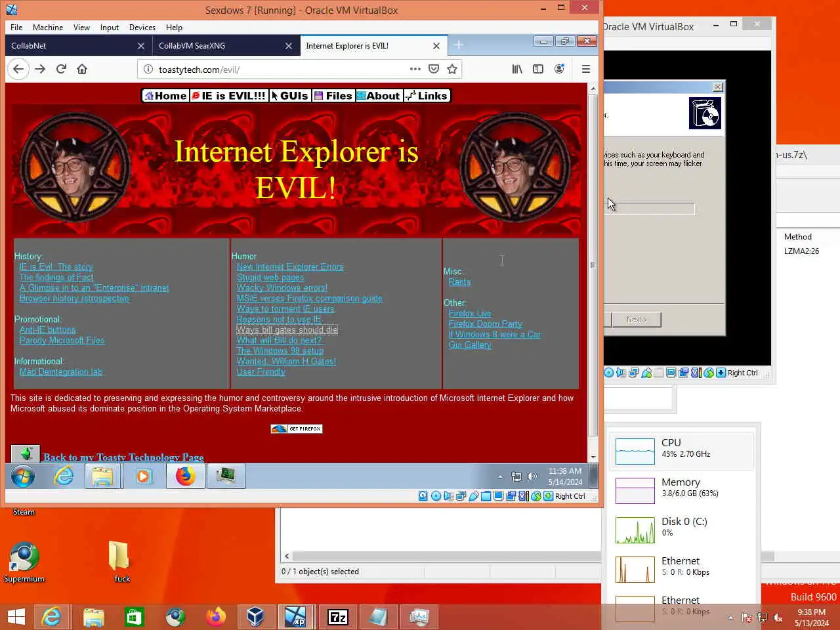The width and height of the screenshot is (840, 630).
Task: Save page to Pocket
Action: pos(434,69)
